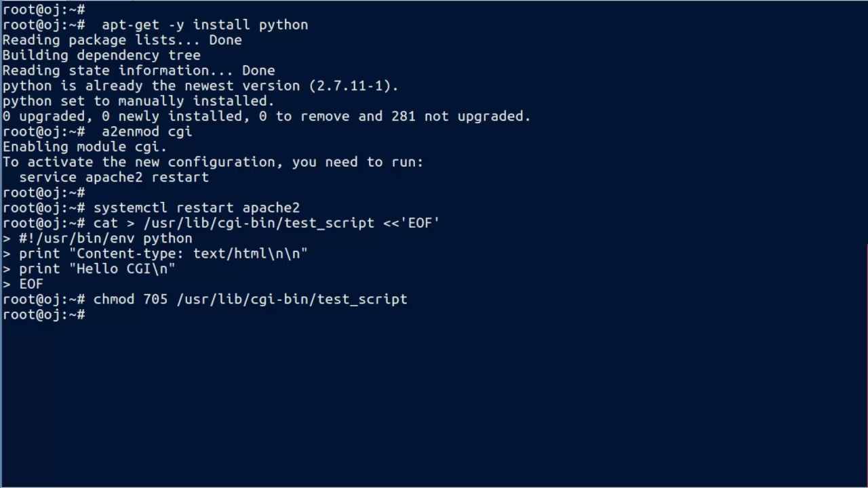Click the '281 not upgraded' summary text
The height and width of the screenshot is (488, 868).
[x=461, y=117]
